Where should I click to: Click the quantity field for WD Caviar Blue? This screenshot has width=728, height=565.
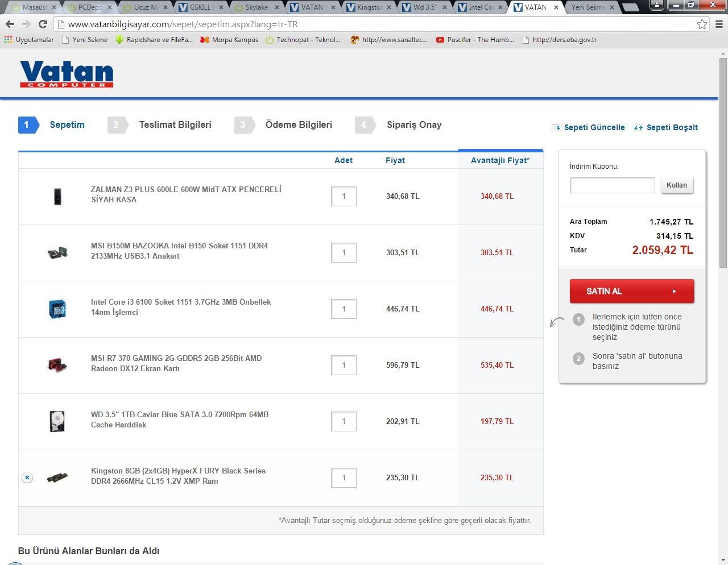[344, 421]
